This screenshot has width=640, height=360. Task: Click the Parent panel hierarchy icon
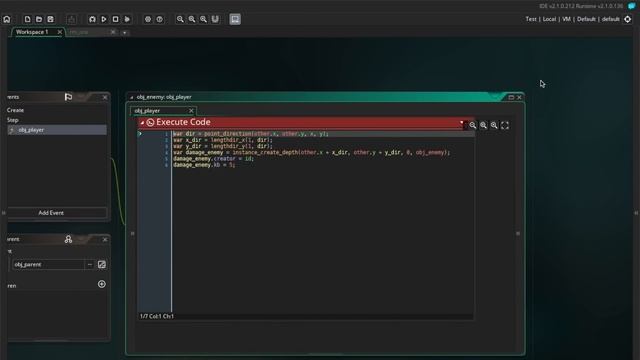(68, 239)
